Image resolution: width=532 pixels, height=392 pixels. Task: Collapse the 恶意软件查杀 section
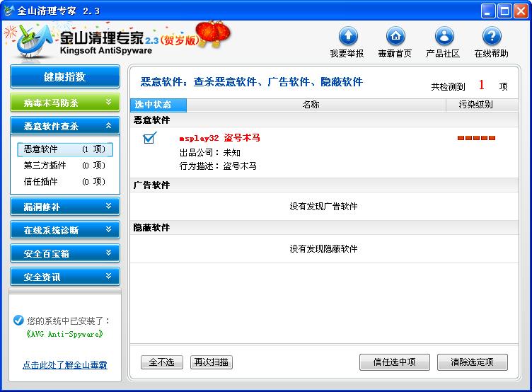[65, 126]
